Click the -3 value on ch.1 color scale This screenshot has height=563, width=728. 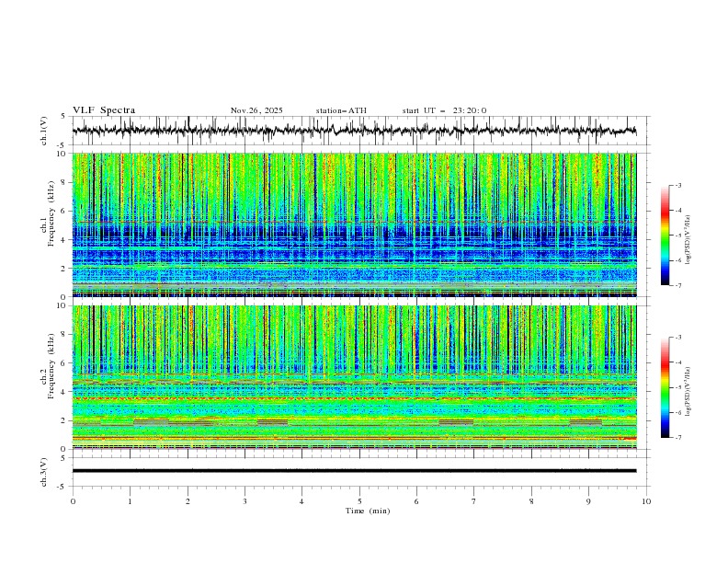pyautogui.click(x=678, y=186)
